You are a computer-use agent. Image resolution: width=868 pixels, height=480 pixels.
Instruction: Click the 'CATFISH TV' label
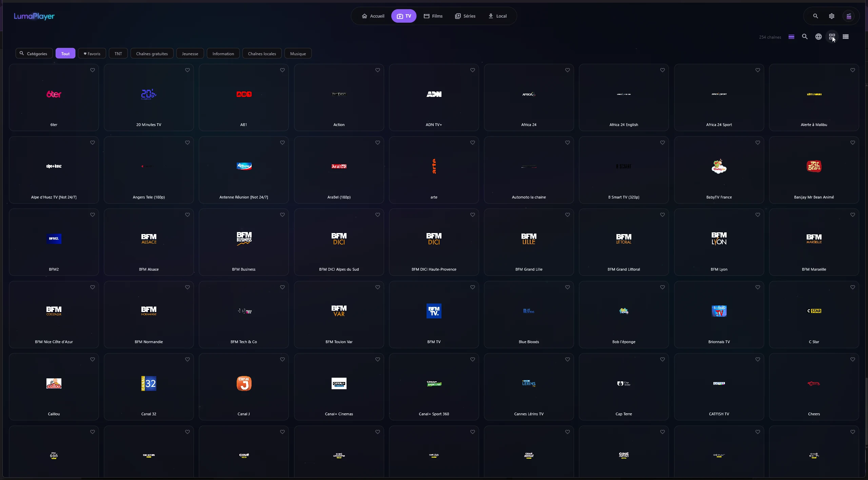pos(719,414)
